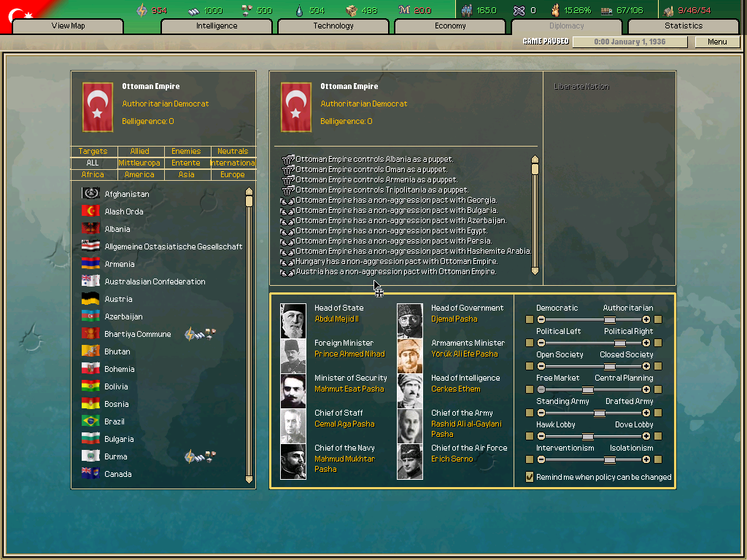Click Abdul Mejid II's Head of State portrait
747x560 pixels.
(293, 319)
